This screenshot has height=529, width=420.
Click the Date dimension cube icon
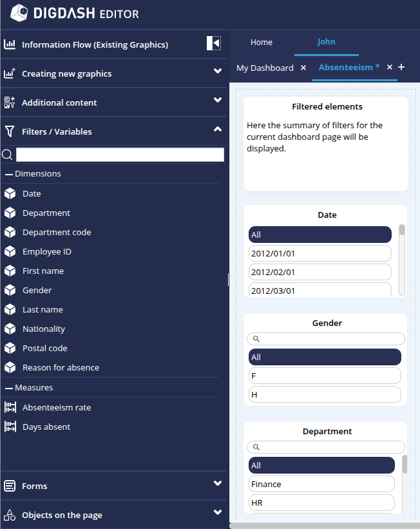pyautogui.click(x=10, y=193)
